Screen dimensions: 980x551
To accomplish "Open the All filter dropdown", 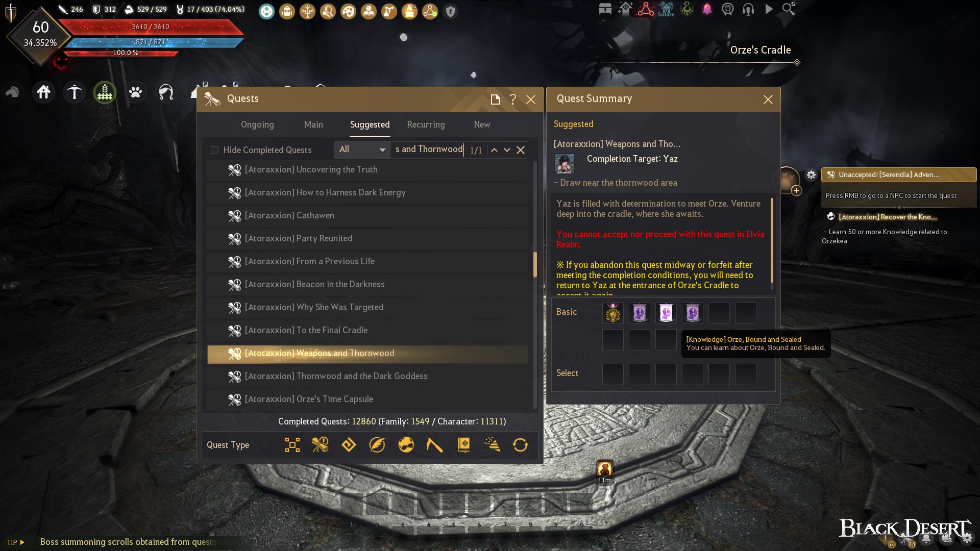I will pyautogui.click(x=362, y=149).
